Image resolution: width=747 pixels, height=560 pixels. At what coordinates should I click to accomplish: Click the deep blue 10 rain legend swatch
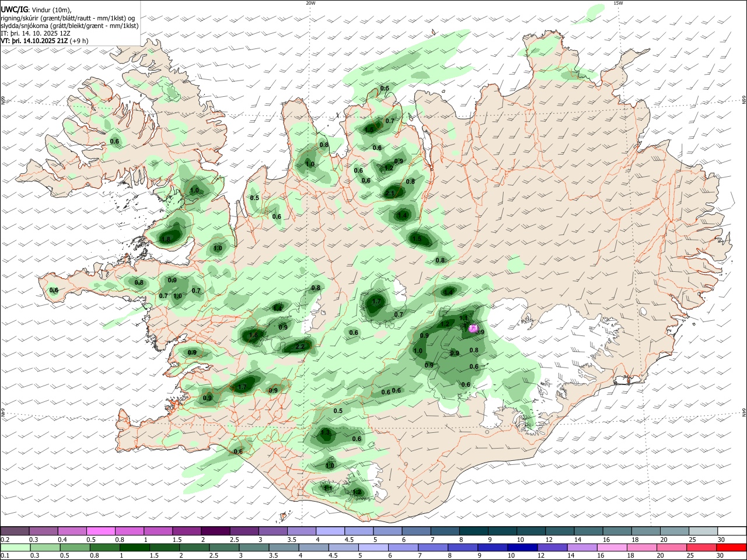tap(523, 548)
